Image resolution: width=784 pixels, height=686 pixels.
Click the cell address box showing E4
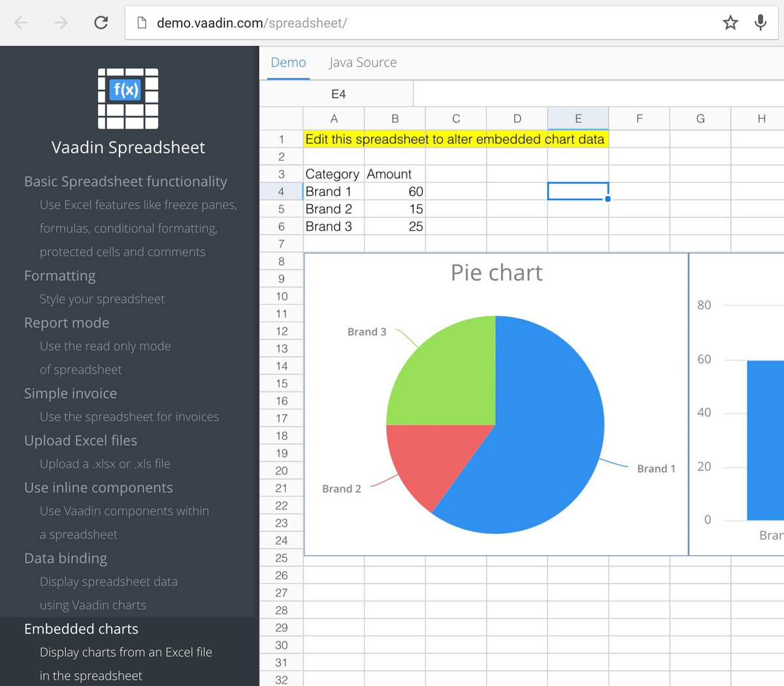(x=338, y=94)
